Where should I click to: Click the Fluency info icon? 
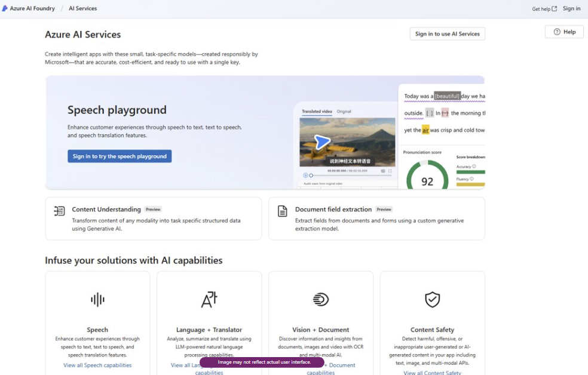click(471, 179)
